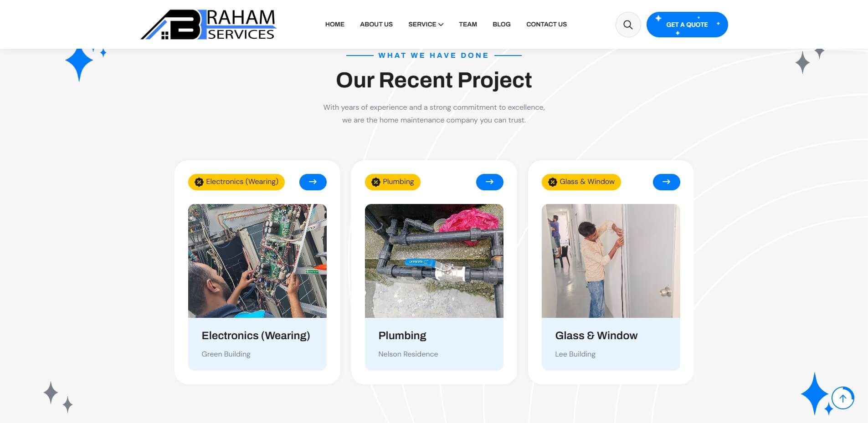Click the Electronics (Wearing) card arrow button
Screen dimensions: 868x423
[313, 182]
